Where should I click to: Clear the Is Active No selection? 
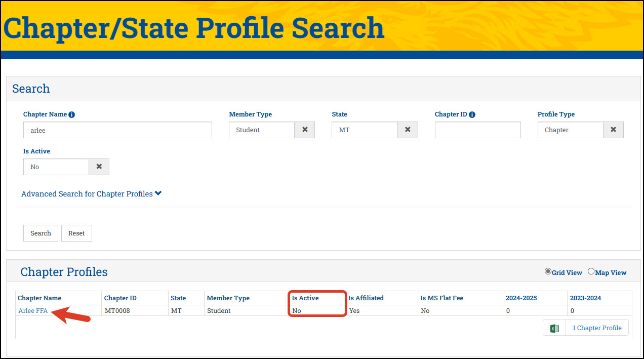pyautogui.click(x=99, y=167)
